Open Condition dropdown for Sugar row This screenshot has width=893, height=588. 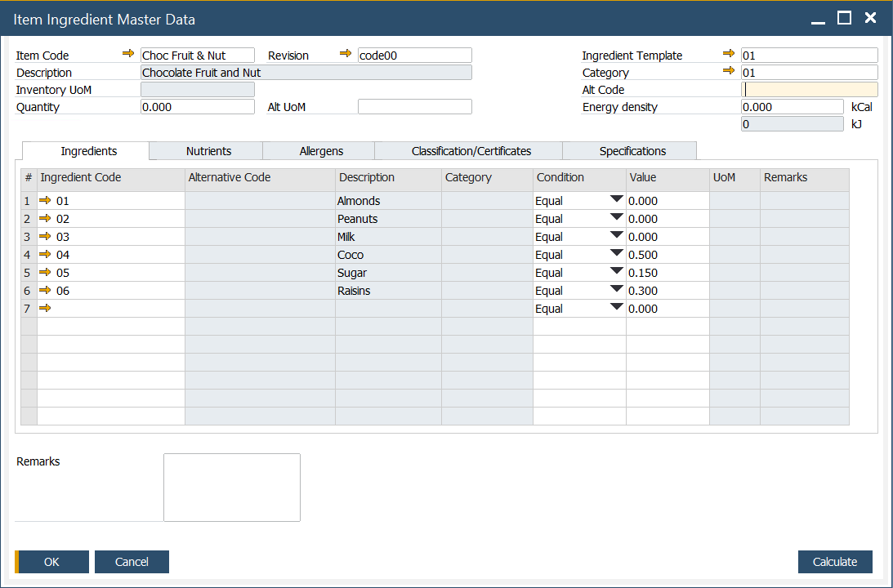point(617,271)
